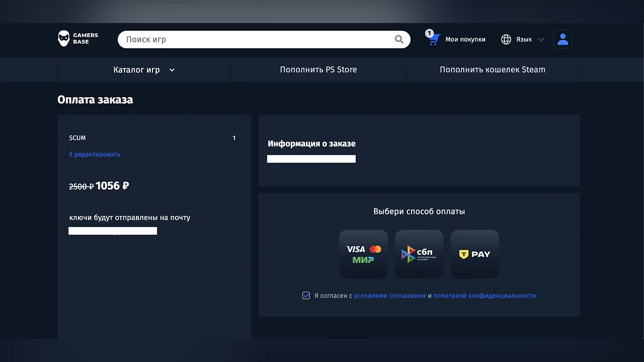Viewport: 644px width, 362px height.
Task: Open the политикой конфиденциальности link
Action: tap(484, 295)
